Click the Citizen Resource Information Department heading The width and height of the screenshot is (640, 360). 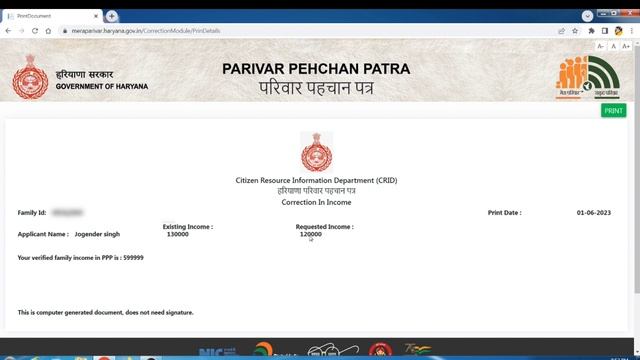coord(316,180)
